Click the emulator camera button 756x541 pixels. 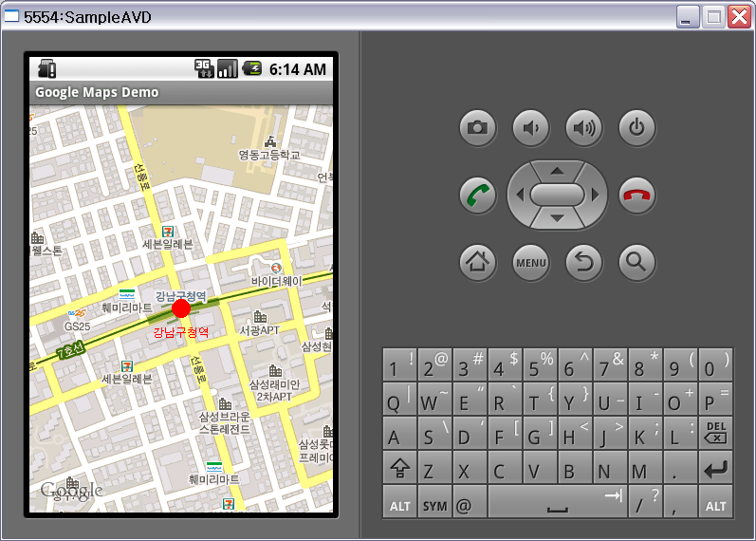point(477,128)
